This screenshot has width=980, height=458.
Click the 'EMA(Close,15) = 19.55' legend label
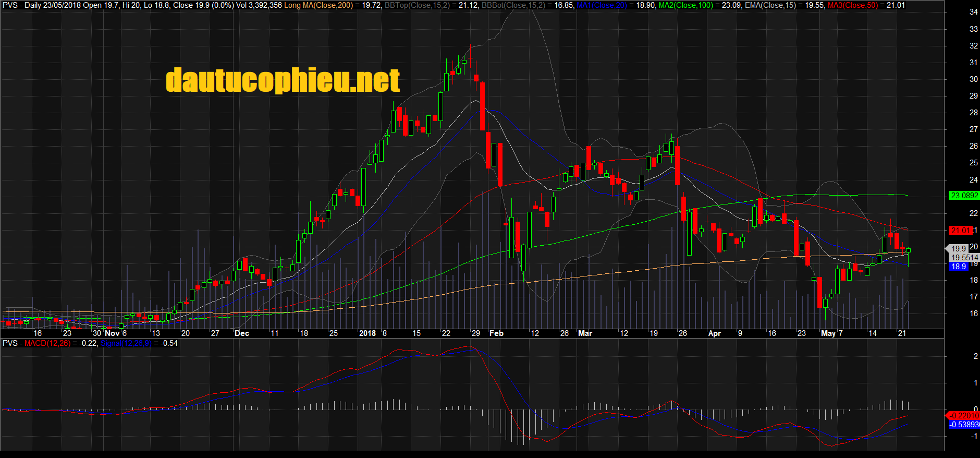[785, 5]
